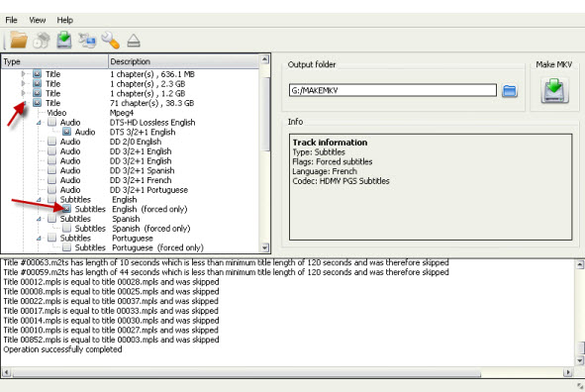Eject the disc with the eject icon

pos(134,41)
